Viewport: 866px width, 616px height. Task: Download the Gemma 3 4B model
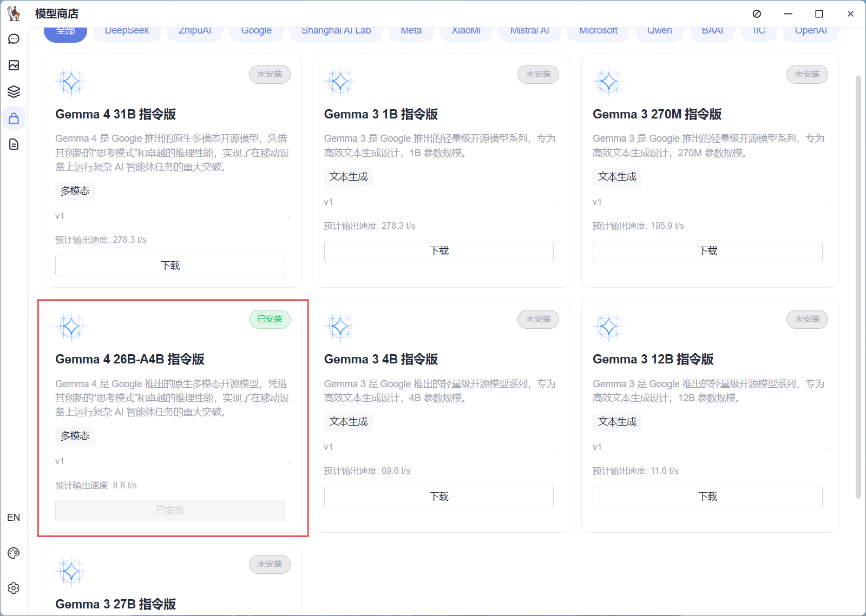tap(439, 496)
